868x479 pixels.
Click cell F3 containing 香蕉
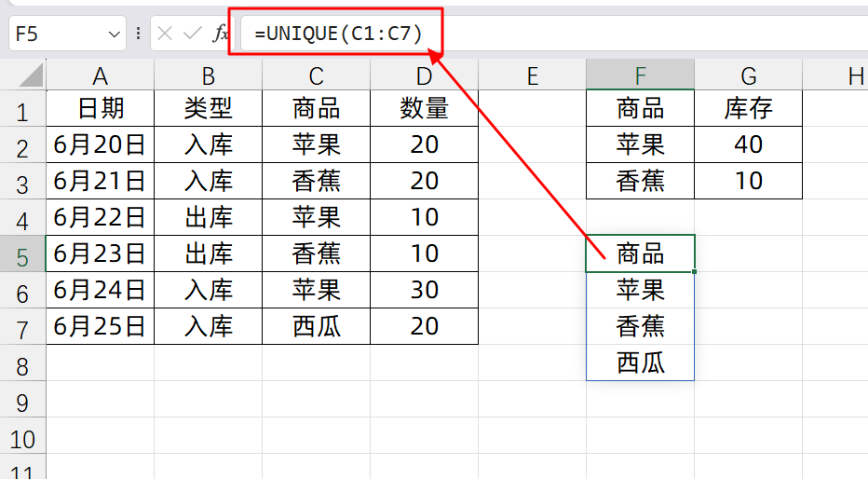point(640,181)
